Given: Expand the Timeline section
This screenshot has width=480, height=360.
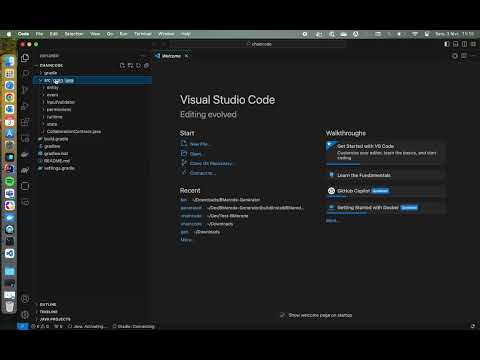Looking at the screenshot, I should click(92, 312).
